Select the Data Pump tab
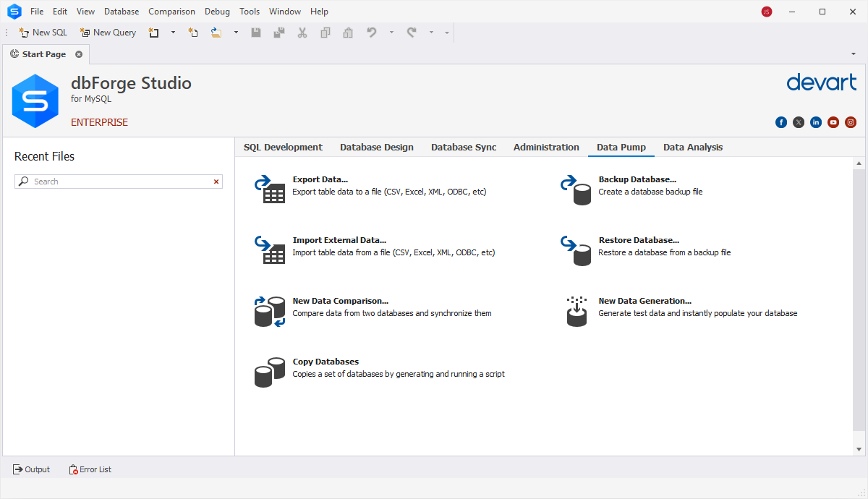Screen dimensions: 868x499 [621, 147]
